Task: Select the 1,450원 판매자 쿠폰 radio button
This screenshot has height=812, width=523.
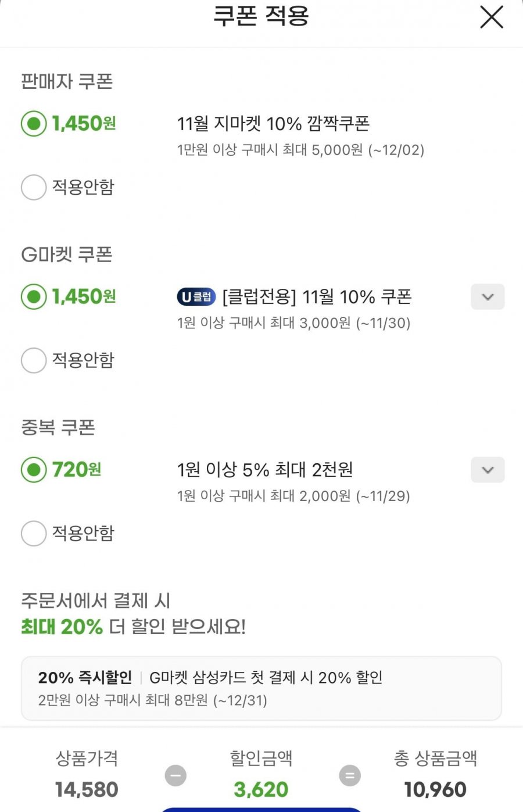Action: pos(34,123)
